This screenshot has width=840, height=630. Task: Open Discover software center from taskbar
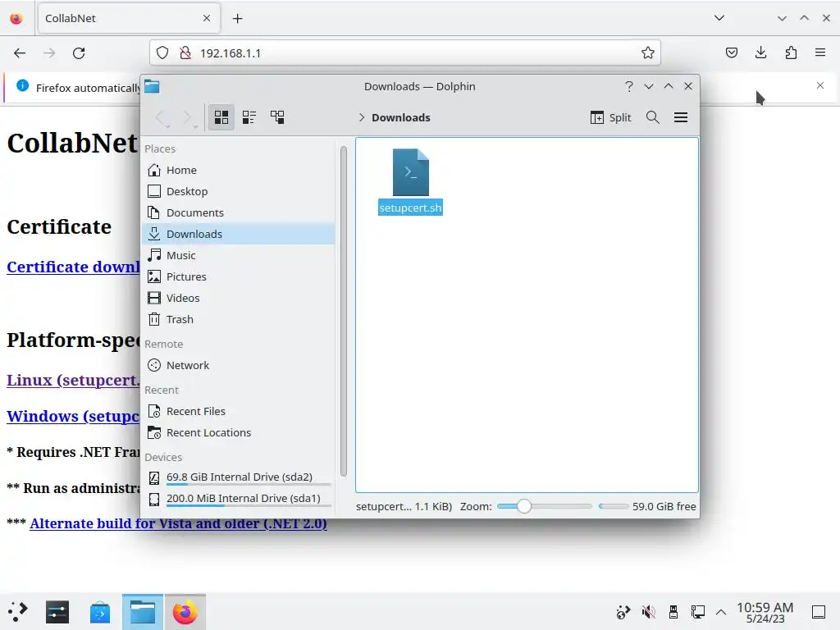tap(99, 611)
